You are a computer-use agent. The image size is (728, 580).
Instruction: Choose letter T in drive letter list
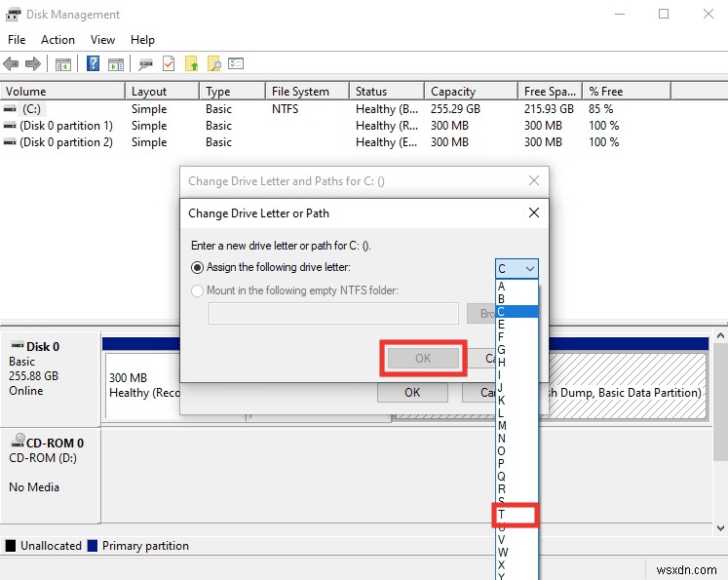pyautogui.click(x=517, y=515)
